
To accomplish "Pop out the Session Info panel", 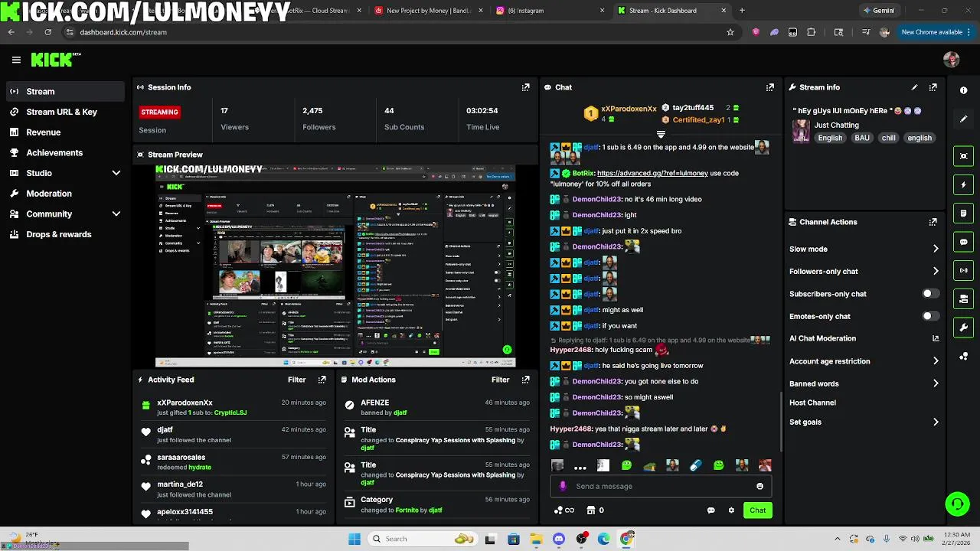I will point(525,87).
